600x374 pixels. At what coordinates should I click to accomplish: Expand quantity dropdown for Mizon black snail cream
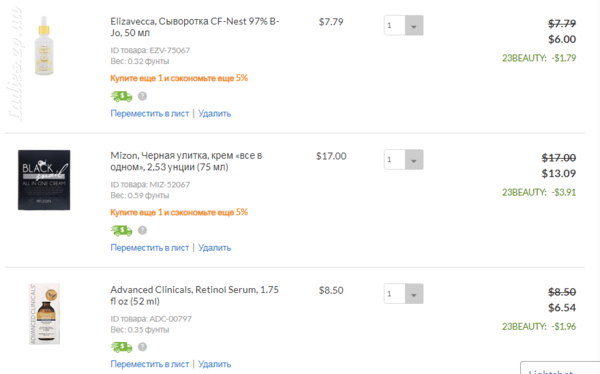click(404, 160)
